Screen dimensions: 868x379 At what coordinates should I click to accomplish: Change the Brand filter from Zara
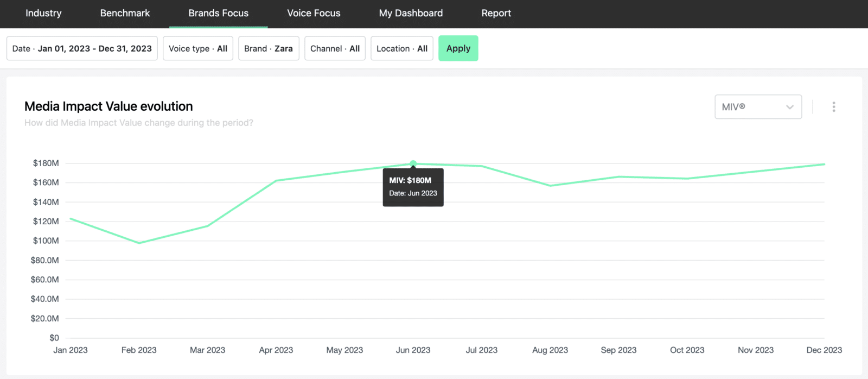(269, 48)
